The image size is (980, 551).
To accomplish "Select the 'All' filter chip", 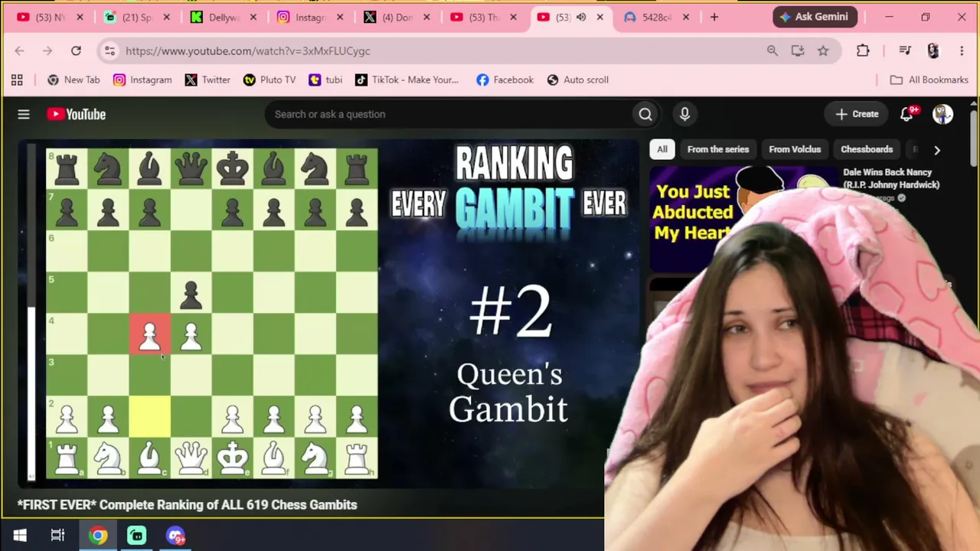I will tap(662, 149).
